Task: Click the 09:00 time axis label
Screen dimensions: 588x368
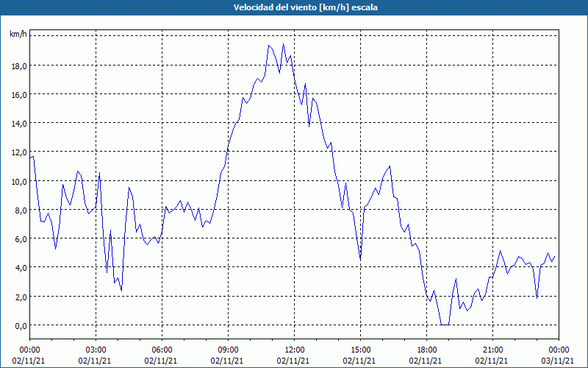Action: pyautogui.click(x=228, y=350)
